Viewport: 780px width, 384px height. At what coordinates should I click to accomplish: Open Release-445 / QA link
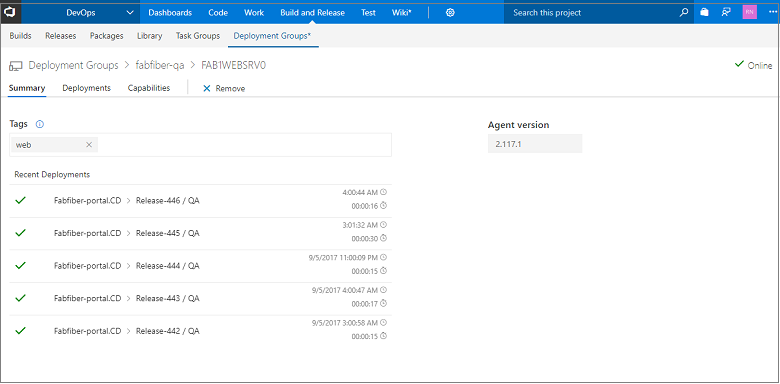(x=168, y=233)
